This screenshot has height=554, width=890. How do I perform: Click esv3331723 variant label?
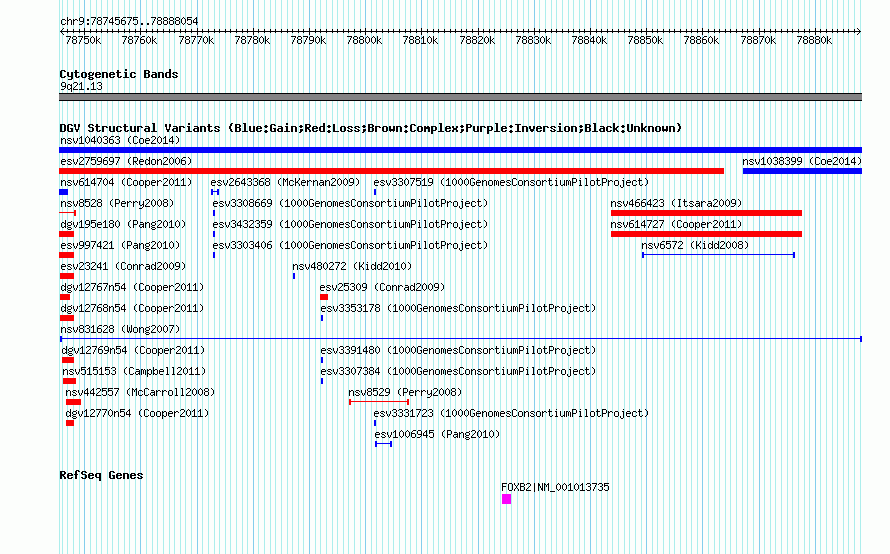pos(511,413)
